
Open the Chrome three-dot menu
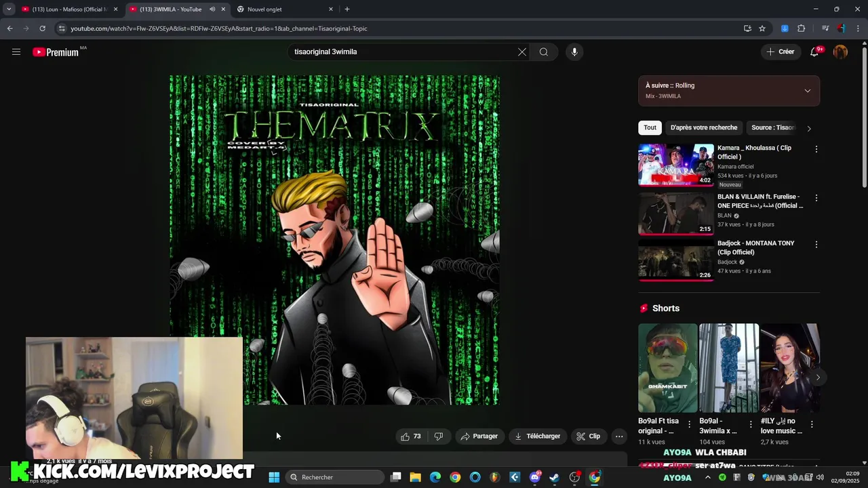click(x=858, y=28)
